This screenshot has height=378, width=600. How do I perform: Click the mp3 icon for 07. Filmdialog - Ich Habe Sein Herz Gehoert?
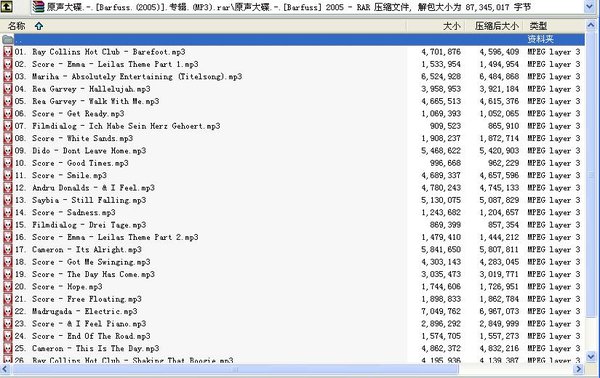(x=8, y=126)
